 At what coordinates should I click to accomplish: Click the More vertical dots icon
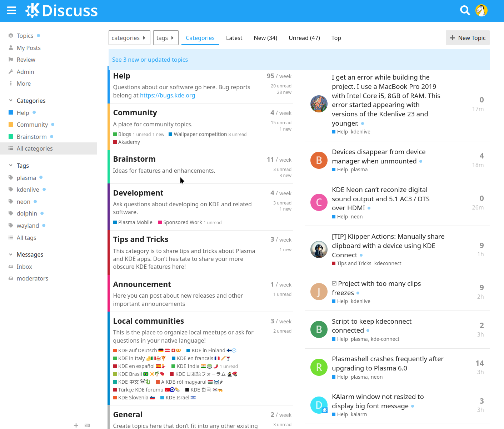(x=11, y=84)
